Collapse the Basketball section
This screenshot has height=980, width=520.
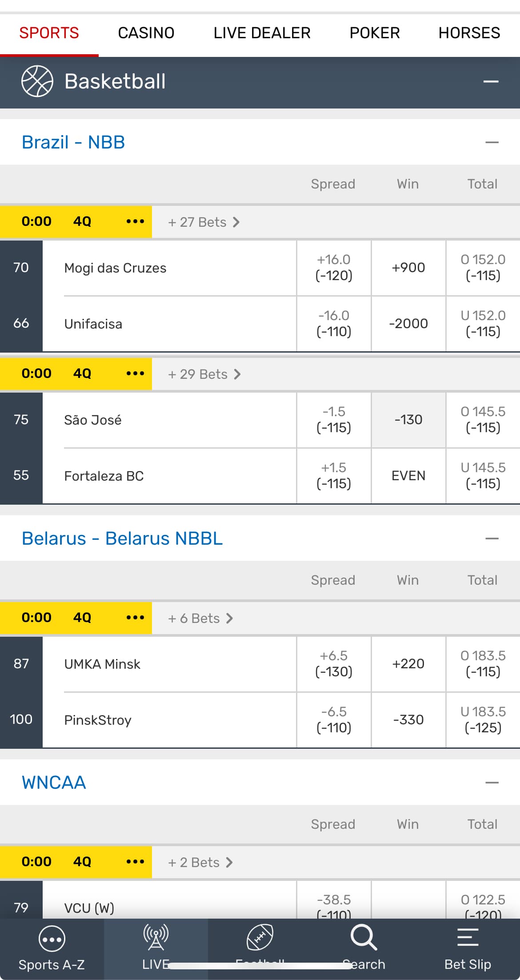[491, 82]
